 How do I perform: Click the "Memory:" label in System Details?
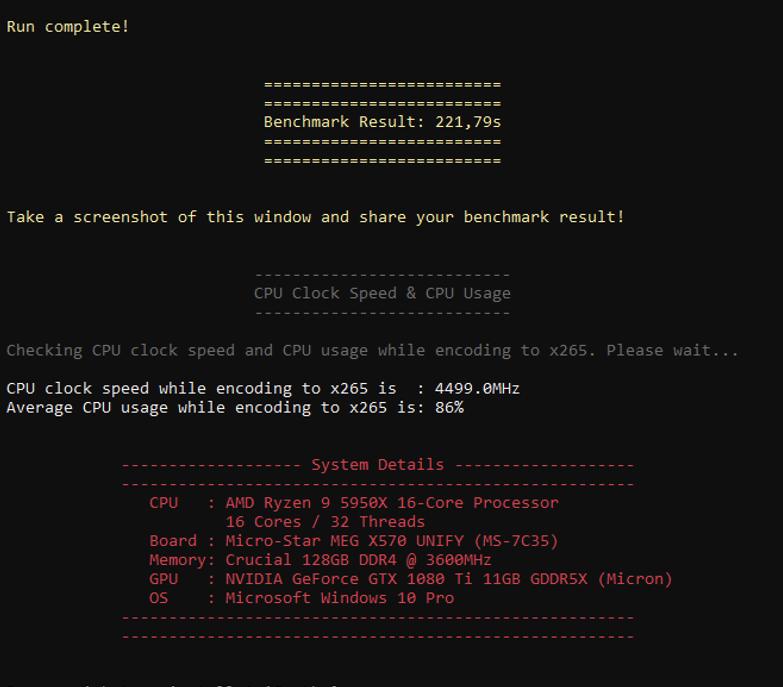coord(182,560)
